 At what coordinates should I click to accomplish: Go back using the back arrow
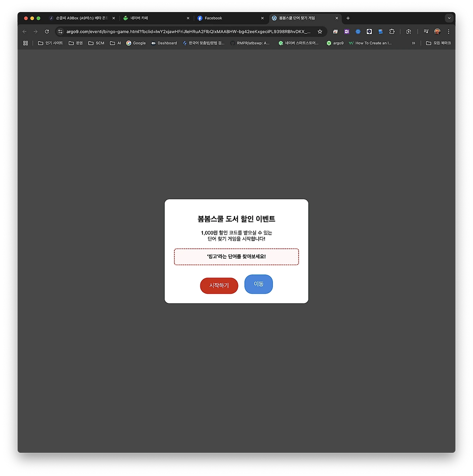click(x=24, y=32)
